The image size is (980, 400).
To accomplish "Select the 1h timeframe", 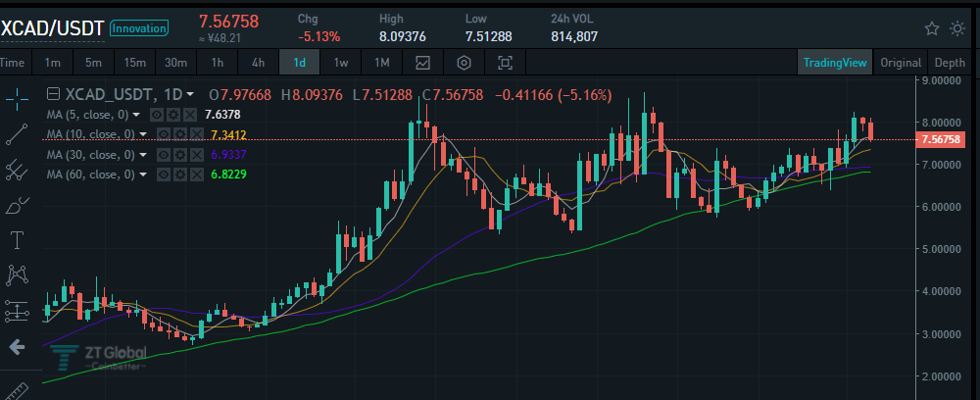I will (217, 63).
